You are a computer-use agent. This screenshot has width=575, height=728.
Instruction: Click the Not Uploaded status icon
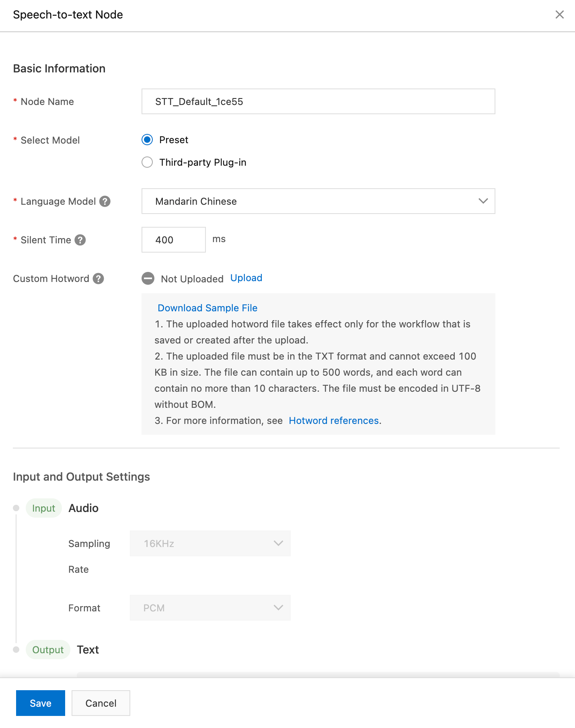[x=148, y=278]
